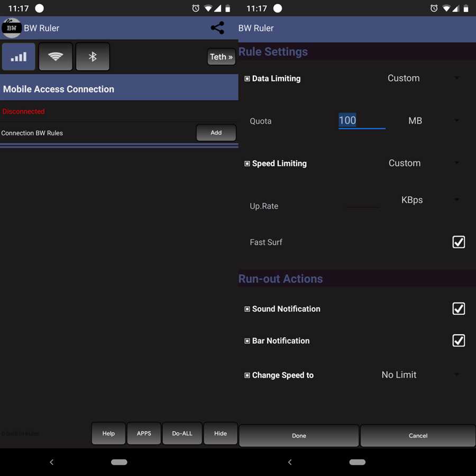Tap the alarm icon in right status bar
Image resolution: width=476 pixels, height=476 pixels.
[x=434, y=8]
